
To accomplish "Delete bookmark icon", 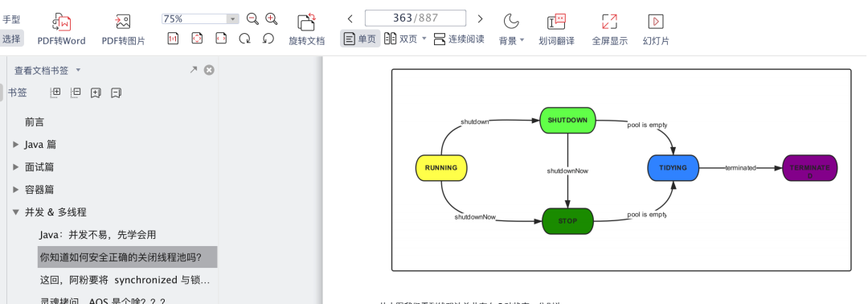I will coord(116,92).
